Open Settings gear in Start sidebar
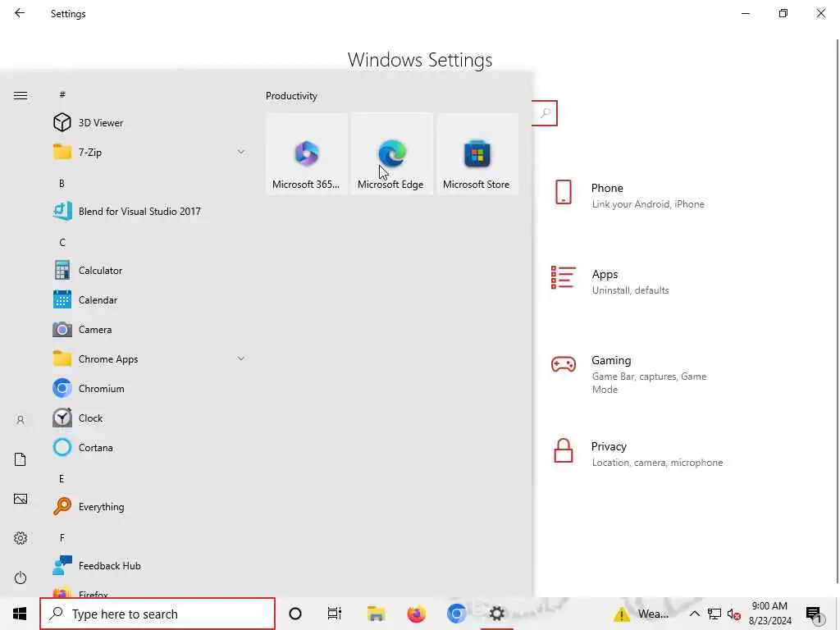The image size is (840, 630). (x=21, y=538)
